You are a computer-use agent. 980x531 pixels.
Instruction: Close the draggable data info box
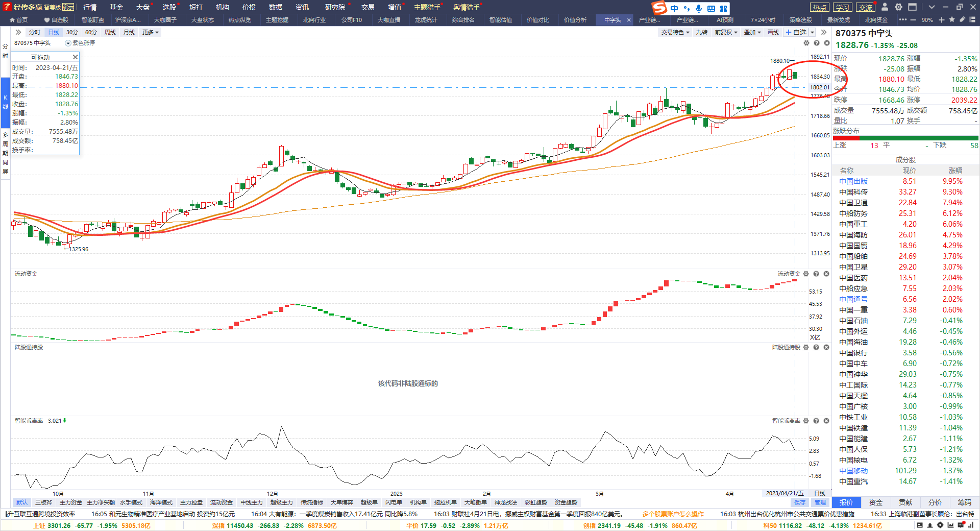coord(75,57)
